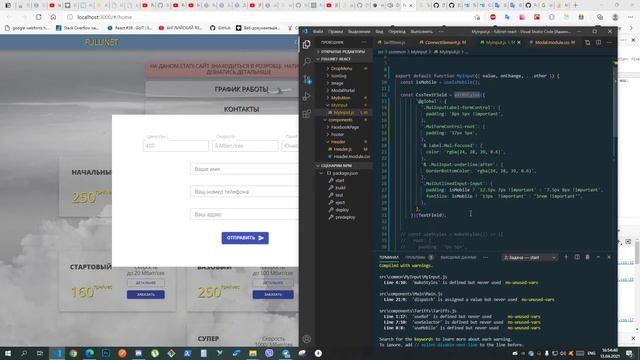
Task: Click the split terminal icon
Action: [577, 257]
